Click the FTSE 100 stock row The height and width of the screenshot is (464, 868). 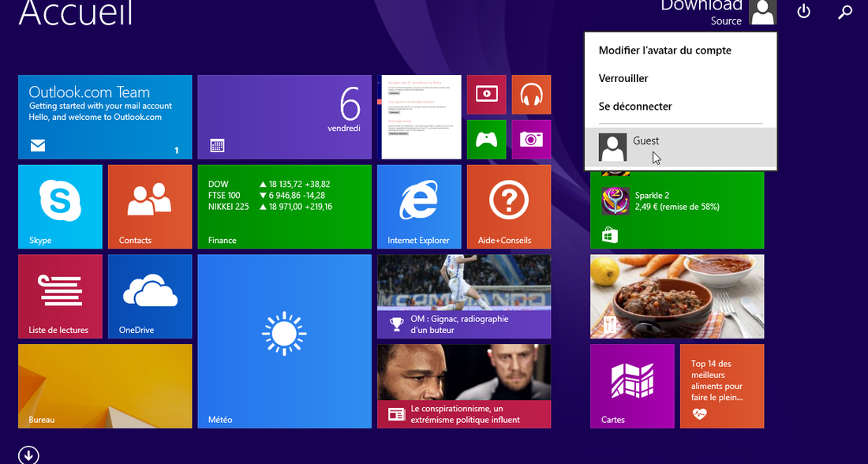[x=267, y=196]
